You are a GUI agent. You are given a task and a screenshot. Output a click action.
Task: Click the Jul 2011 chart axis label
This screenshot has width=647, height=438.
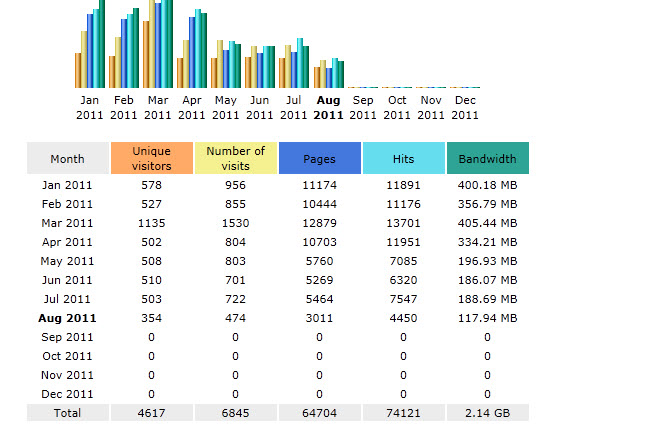pos(293,107)
